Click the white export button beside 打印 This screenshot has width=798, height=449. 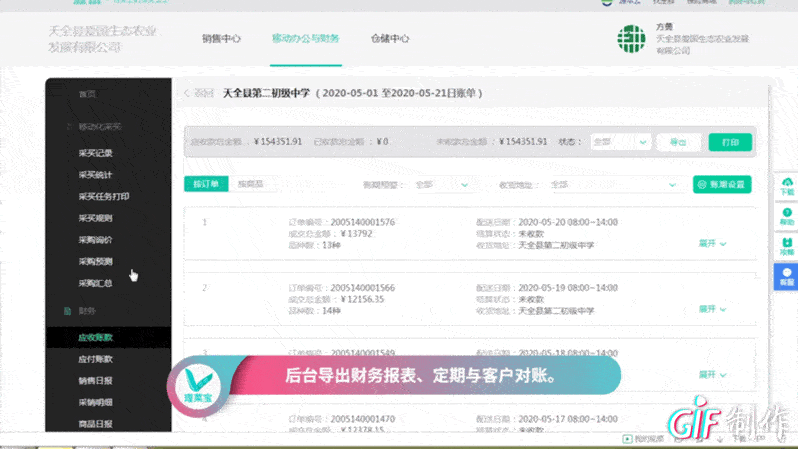678,142
